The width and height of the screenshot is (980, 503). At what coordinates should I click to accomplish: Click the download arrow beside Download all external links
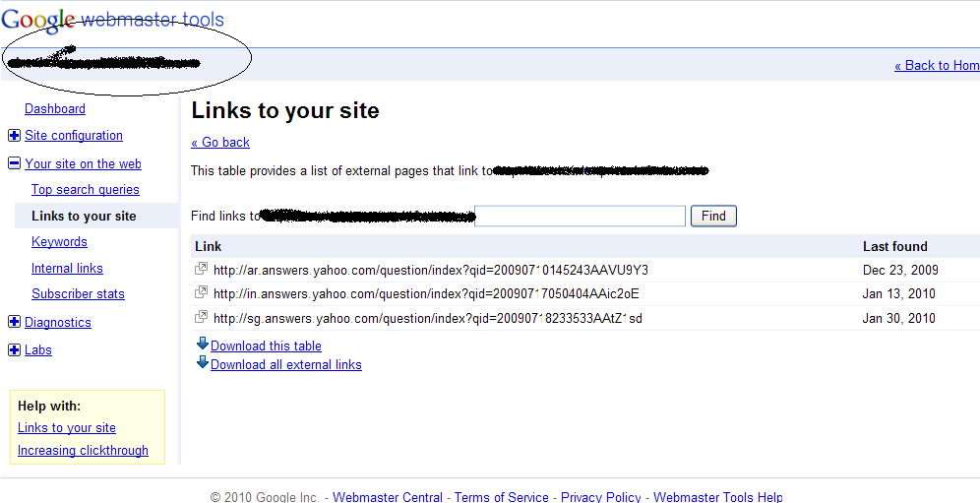click(x=203, y=362)
